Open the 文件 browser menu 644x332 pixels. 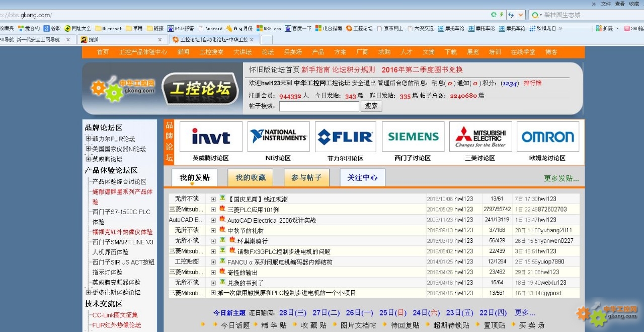coord(606,4)
